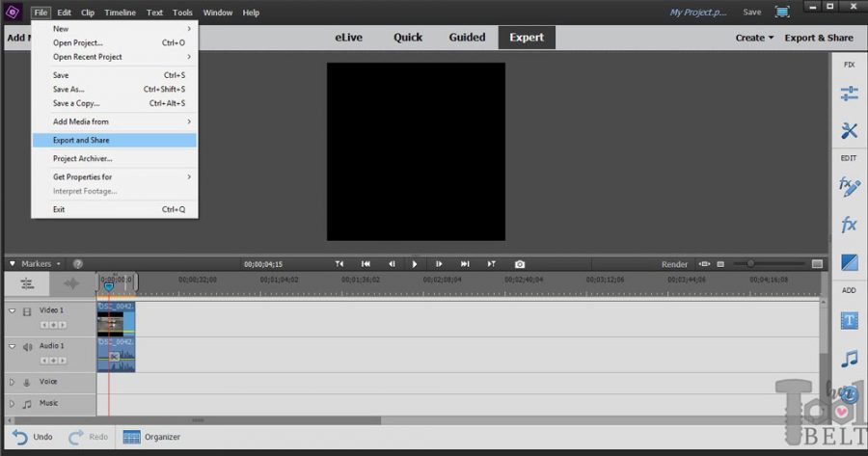Expand Get Properties for submenu
The width and height of the screenshot is (868, 456).
tap(115, 176)
